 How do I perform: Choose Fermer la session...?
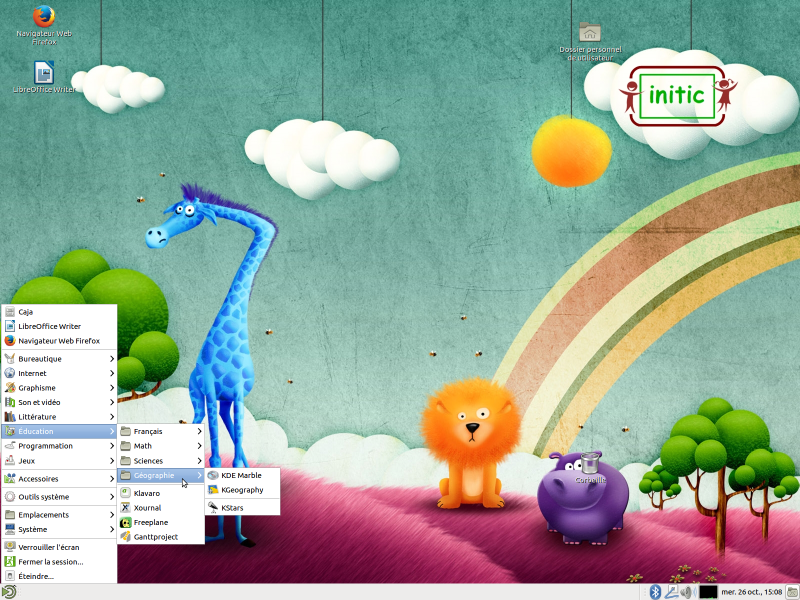[59, 562]
